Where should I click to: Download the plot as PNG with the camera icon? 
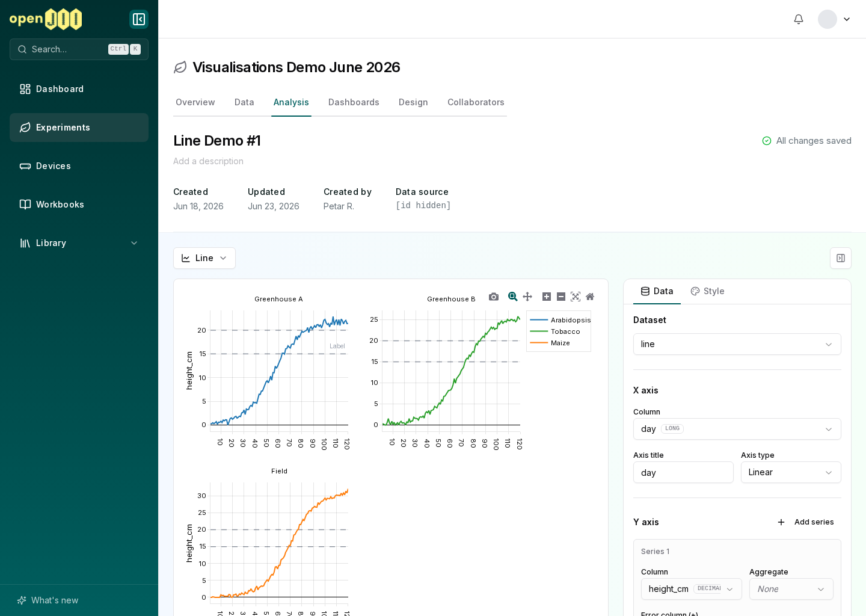click(x=494, y=297)
